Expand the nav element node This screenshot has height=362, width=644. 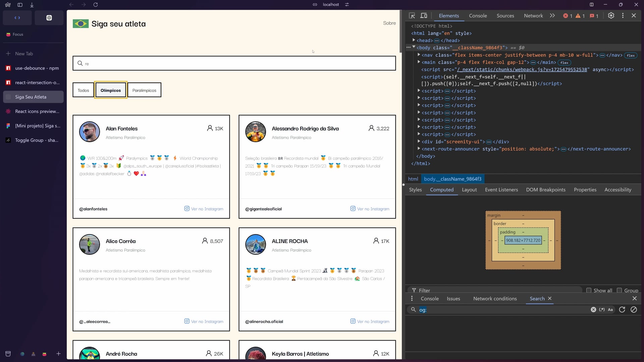coord(419,55)
